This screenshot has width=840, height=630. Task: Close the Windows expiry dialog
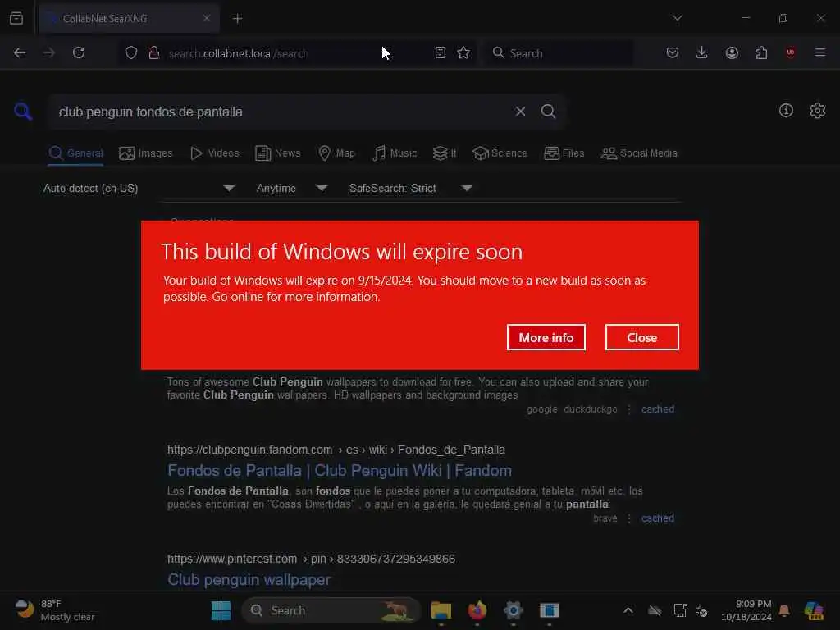[641, 337]
